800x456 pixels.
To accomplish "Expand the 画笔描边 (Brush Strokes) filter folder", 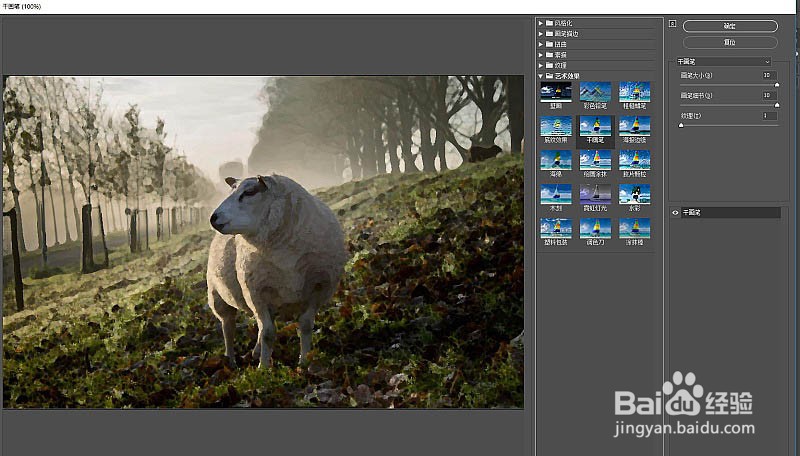I will (x=541, y=34).
